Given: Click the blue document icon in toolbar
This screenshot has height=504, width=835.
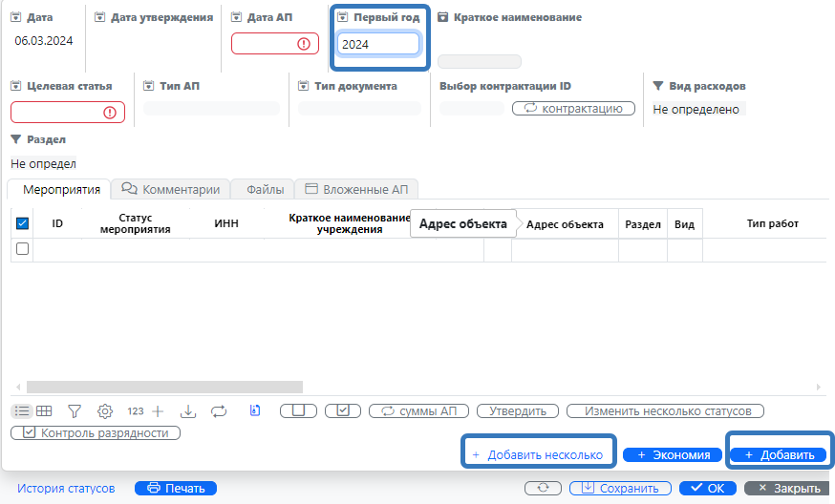Looking at the screenshot, I should tap(255, 411).
